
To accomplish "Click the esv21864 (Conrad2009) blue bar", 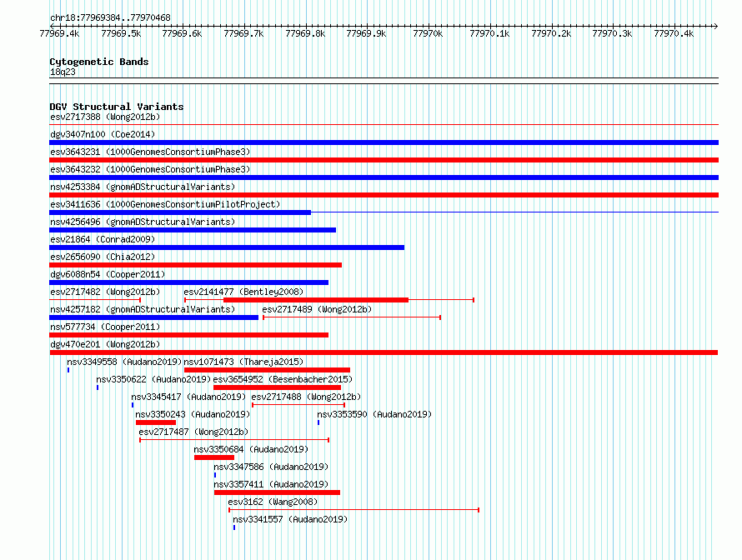I will click(227, 247).
